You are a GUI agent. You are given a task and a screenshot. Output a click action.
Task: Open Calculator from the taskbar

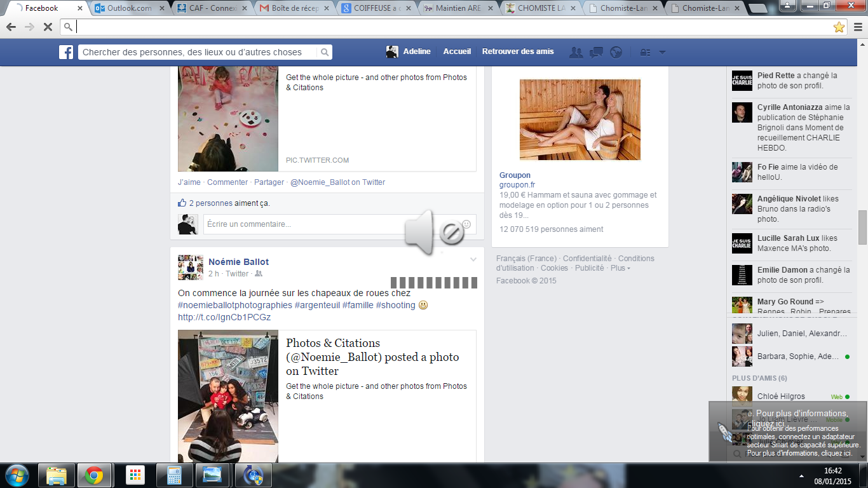click(173, 475)
